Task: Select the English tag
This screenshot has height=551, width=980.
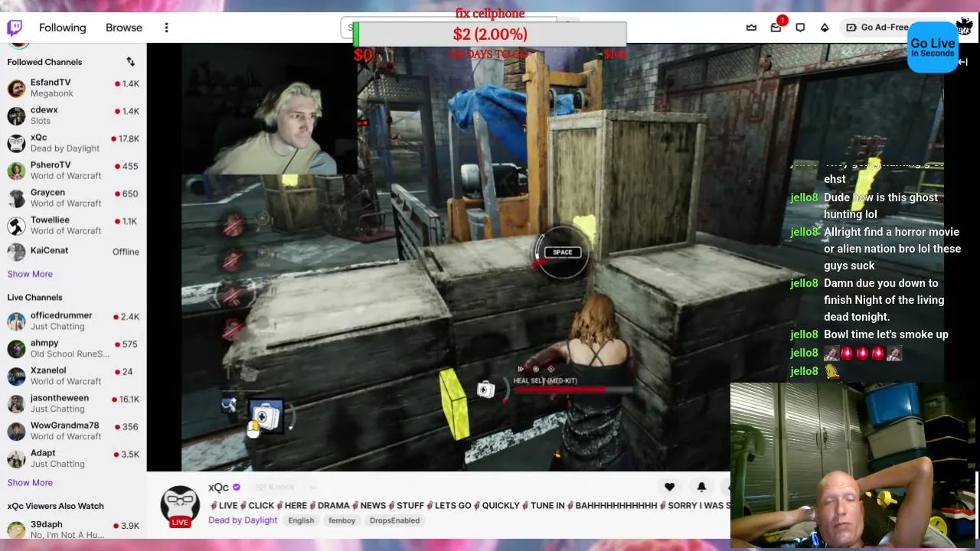Action: pos(301,520)
